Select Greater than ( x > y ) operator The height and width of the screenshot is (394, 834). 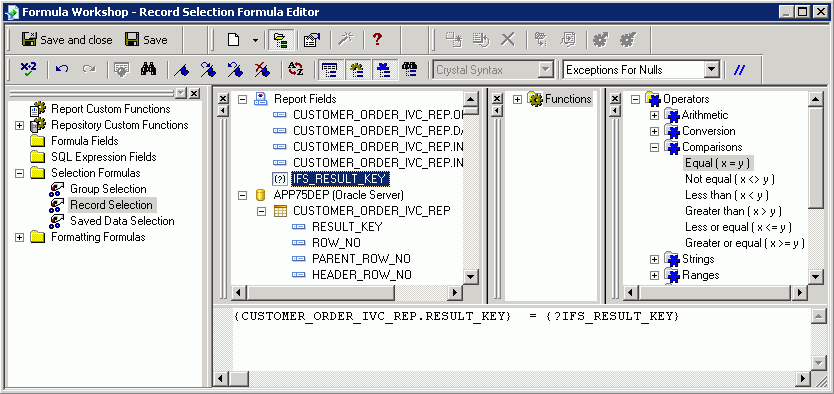click(733, 211)
